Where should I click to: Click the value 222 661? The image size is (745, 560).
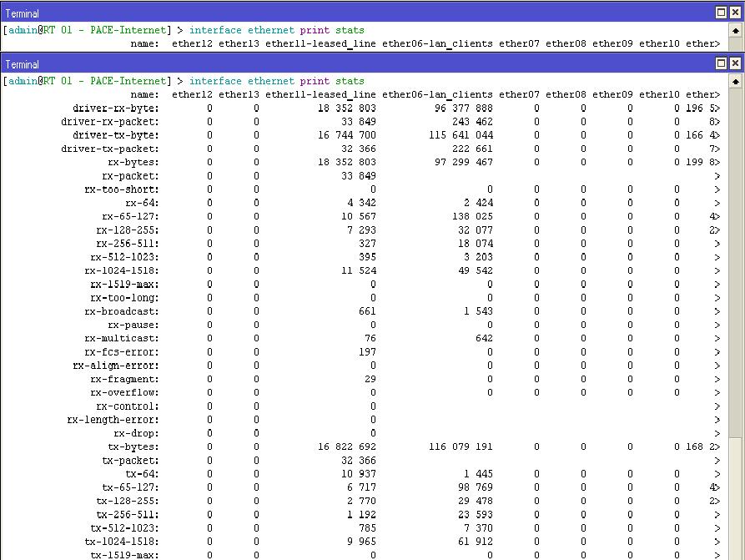(x=472, y=149)
